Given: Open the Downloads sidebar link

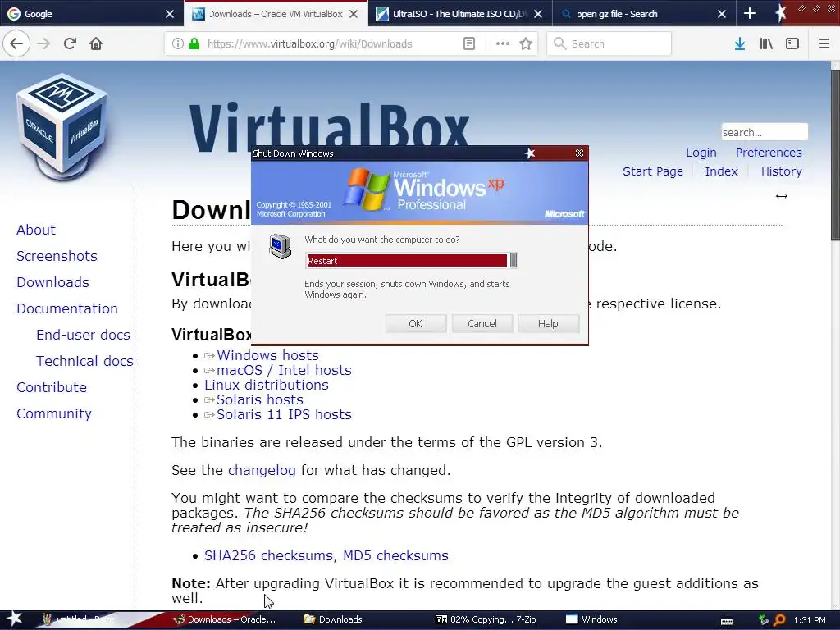Looking at the screenshot, I should coord(52,282).
